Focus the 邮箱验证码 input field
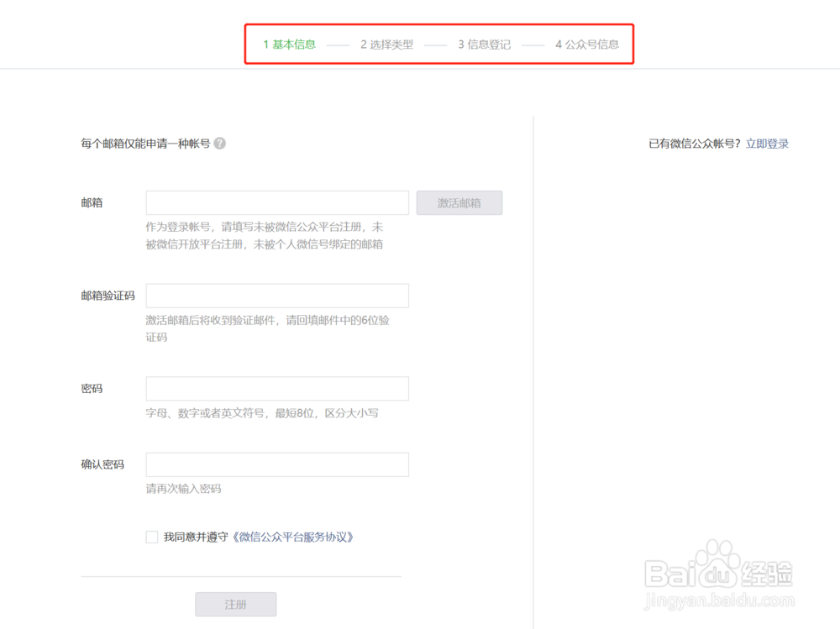 (x=277, y=296)
